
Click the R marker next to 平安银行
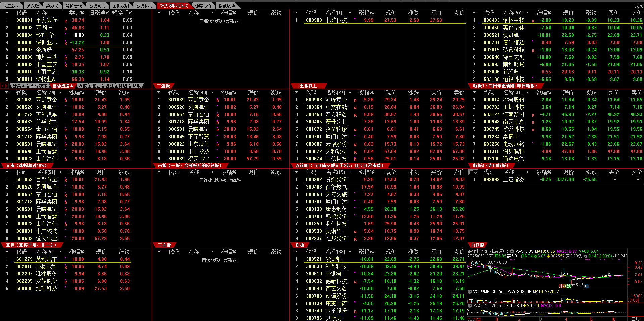(x=66, y=21)
